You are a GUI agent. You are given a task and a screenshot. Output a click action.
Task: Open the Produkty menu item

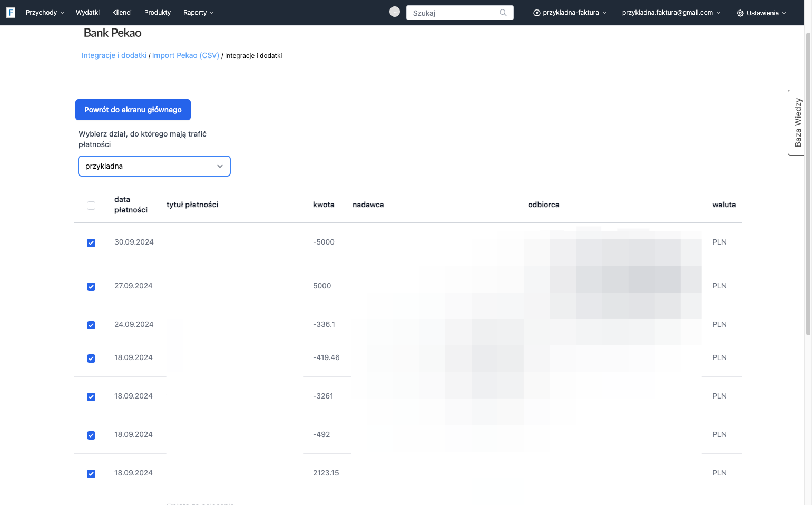point(158,13)
